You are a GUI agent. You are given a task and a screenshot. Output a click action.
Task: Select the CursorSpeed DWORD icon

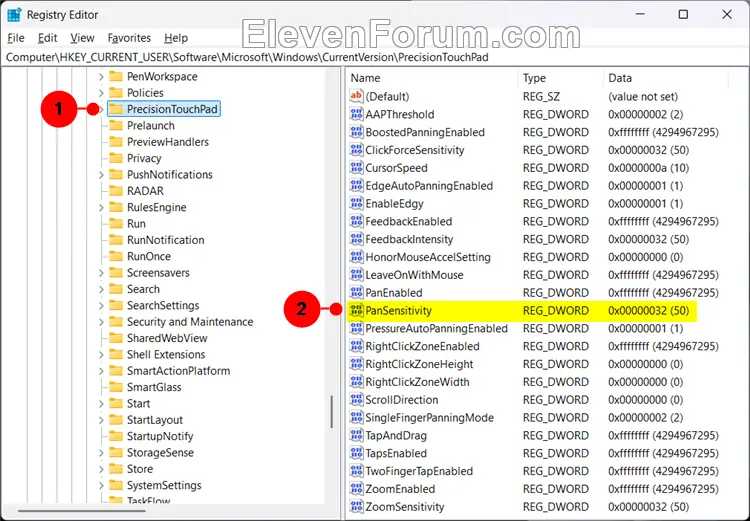[x=356, y=167]
